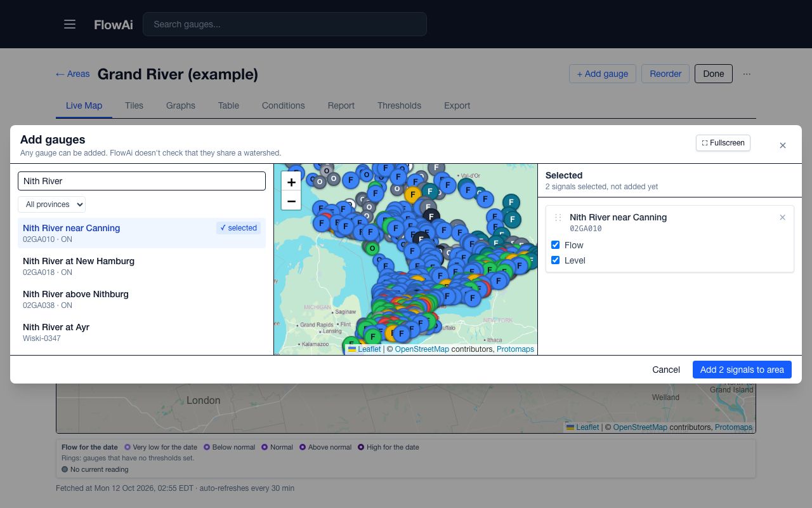Remove Nith River near Canning from selection
The height and width of the screenshot is (508, 812).
782,217
